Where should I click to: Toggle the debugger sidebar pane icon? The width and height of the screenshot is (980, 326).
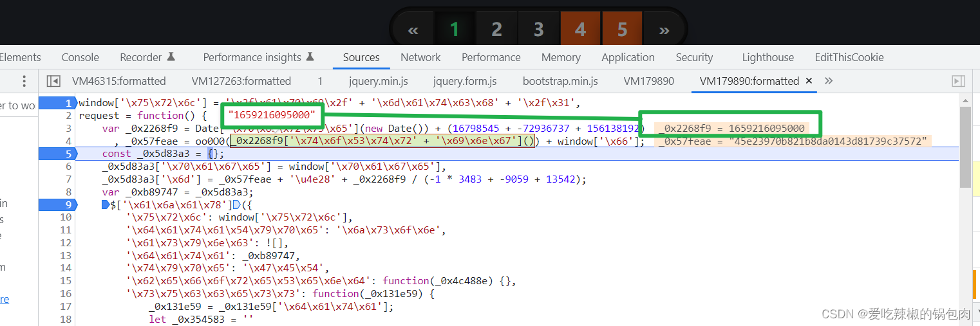(958, 81)
